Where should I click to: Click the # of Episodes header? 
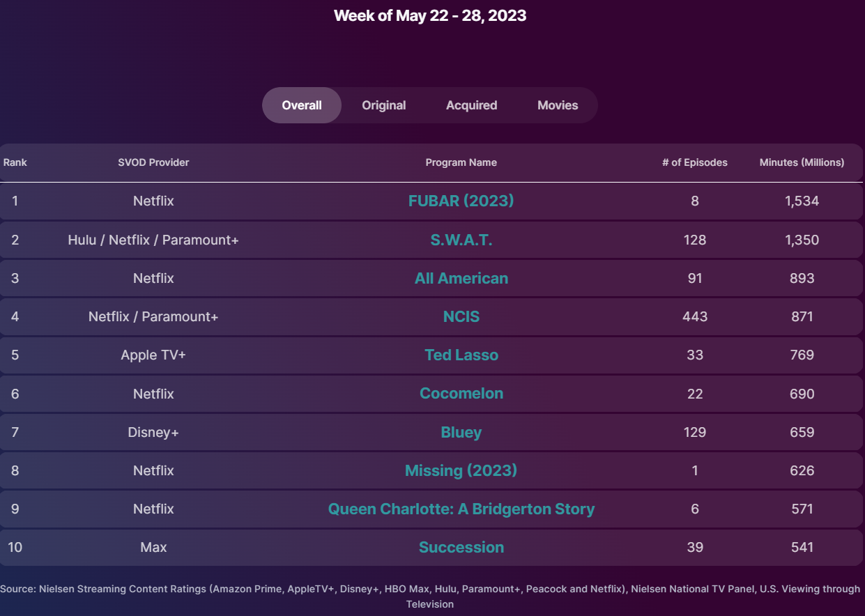click(694, 162)
